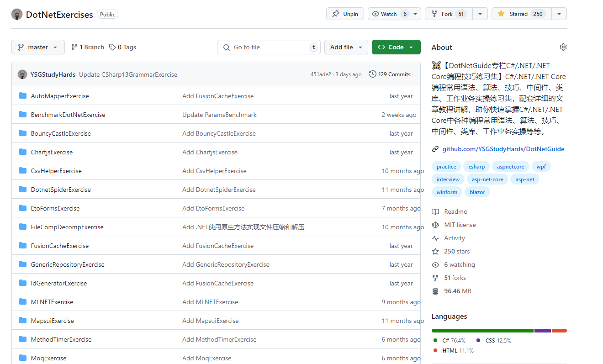Click the DotnetSpiderExercise folder icon
This screenshot has height=364, width=603.
[x=23, y=190]
